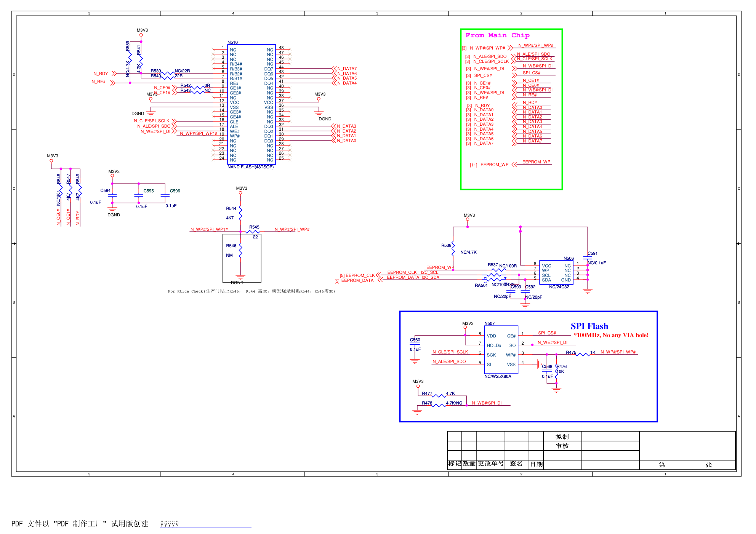Select the N507 SPI flash designator
The width and height of the screenshot is (756, 534).
point(489,323)
